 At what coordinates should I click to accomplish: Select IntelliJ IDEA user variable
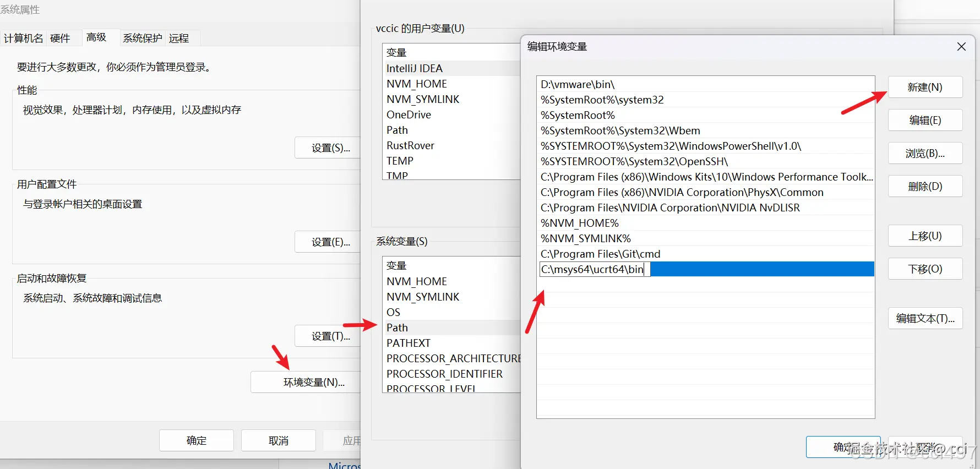pyautogui.click(x=451, y=68)
